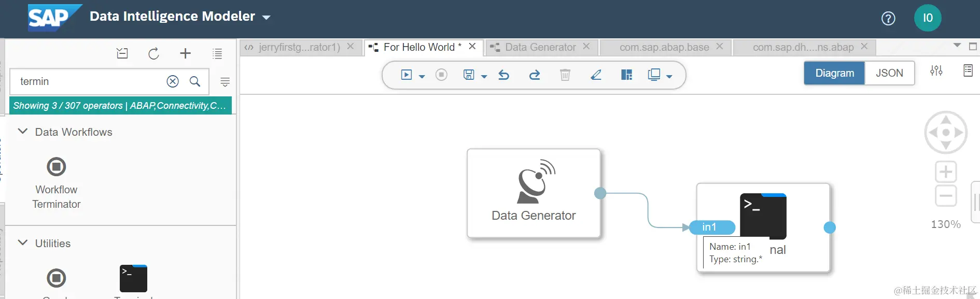
Task: Close the com.sap.dh....ns.abap tab
Action: (x=864, y=46)
